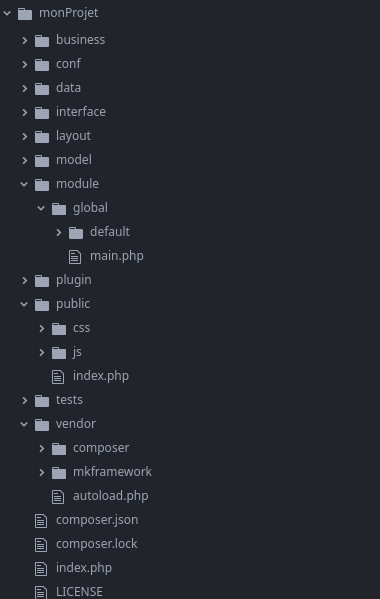Expand the default folder chevron
The width and height of the screenshot is (380, 599).
point(58,232)
